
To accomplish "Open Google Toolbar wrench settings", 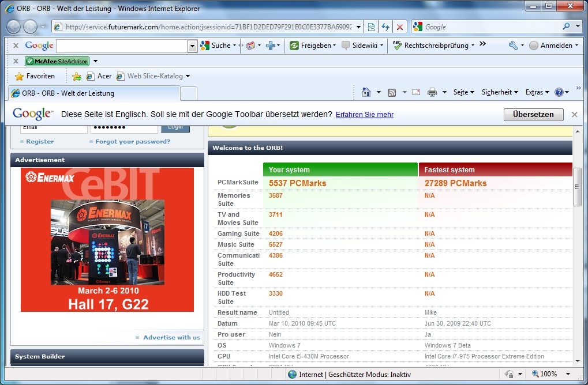I will pos(513,46).
